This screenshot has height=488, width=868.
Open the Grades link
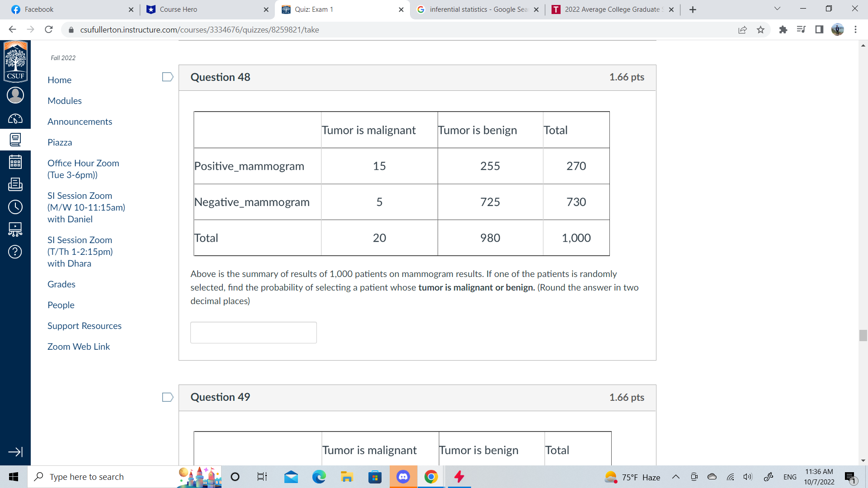click(x=61, y=284)
